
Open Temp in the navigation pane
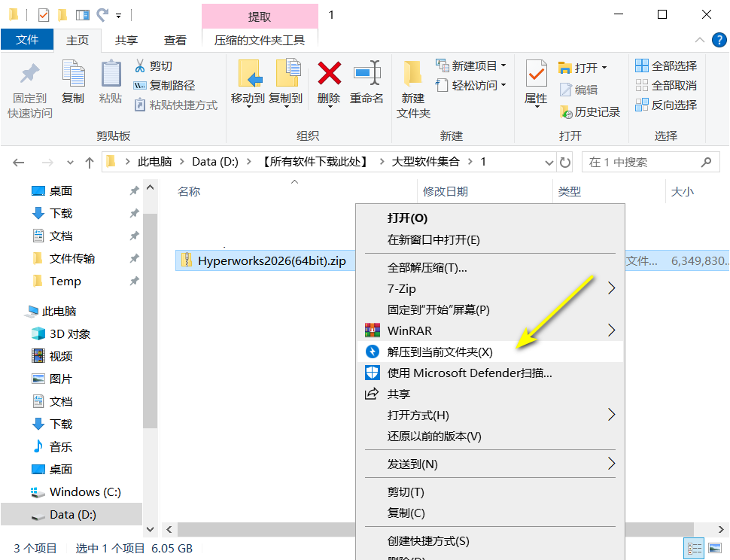pyautogui.click(x=65, y=282)
